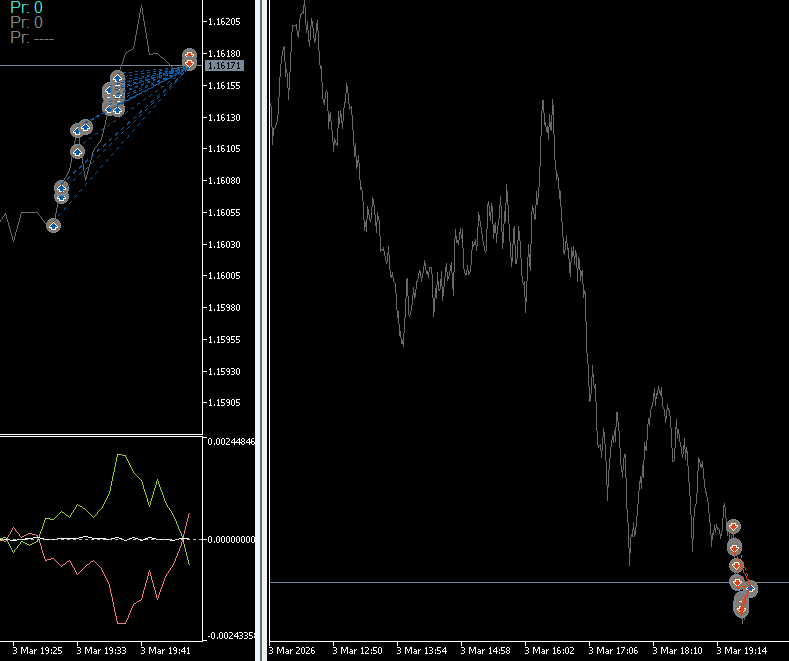Click the indicator zero level 0.00000000 label
The image size is (789, 661).
click(231, 540)
